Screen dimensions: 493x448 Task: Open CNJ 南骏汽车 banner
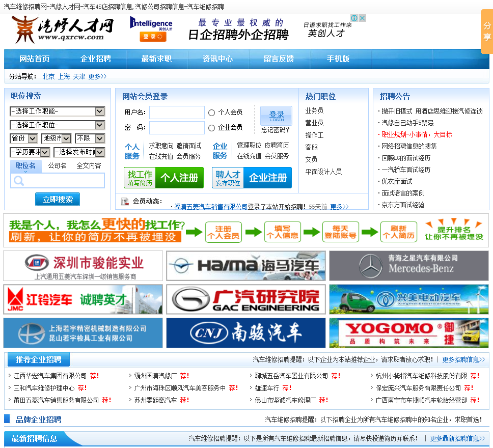(x=246, y=333)
